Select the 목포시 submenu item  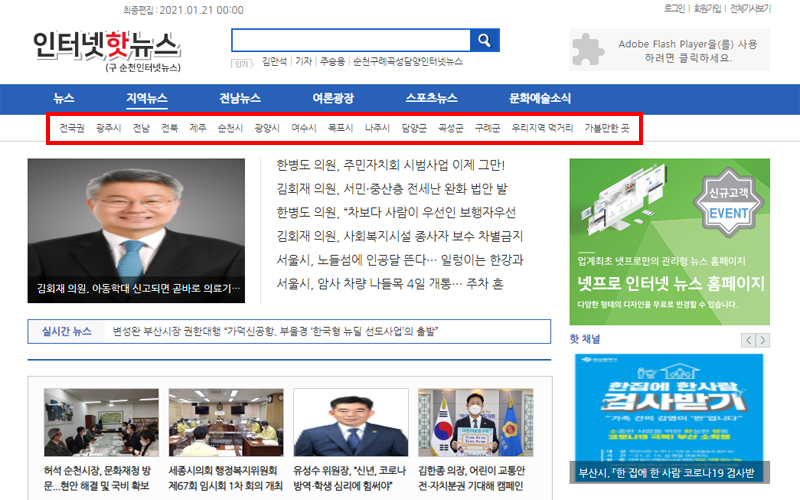click(x=340, y=128)
